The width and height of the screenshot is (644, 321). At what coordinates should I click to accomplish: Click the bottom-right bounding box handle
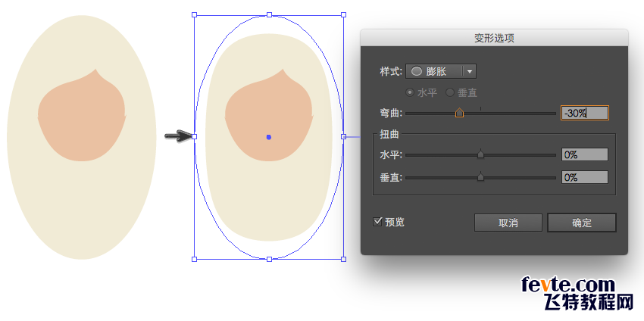pyautogui.click(x=344, y=259)
